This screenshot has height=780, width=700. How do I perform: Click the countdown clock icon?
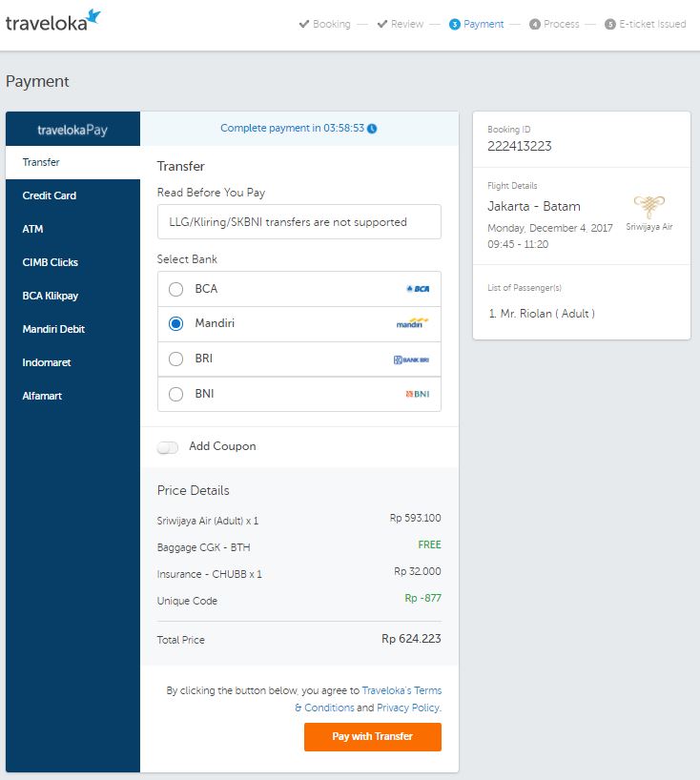pyautogui.click(x=372, y=129)
